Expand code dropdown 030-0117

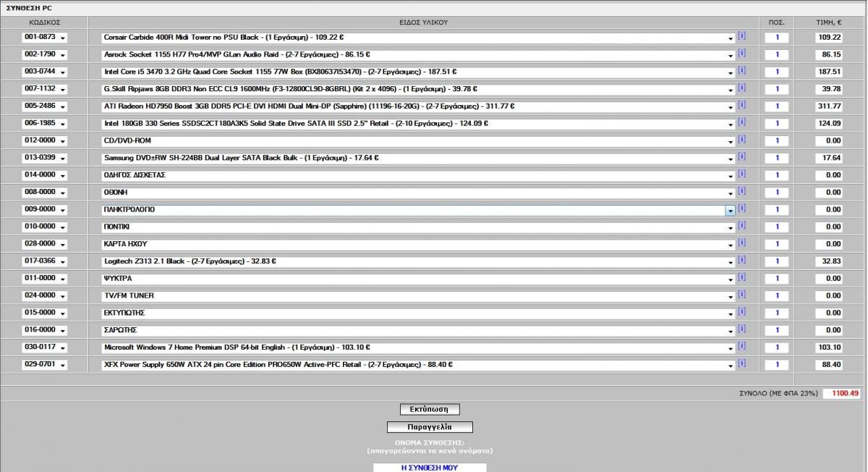pos(44,347)
